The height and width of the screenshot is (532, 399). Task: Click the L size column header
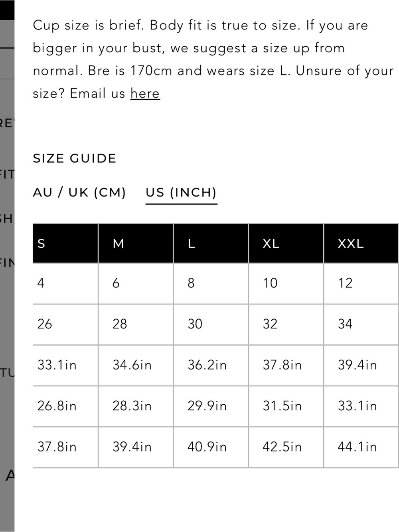click(x=211, y=243)
